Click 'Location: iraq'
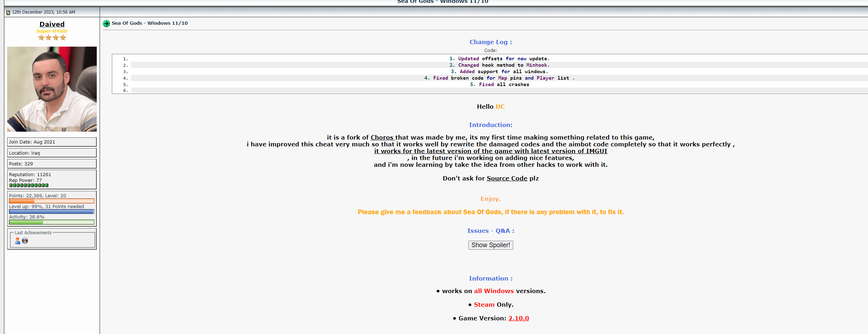 pos(24,153)
